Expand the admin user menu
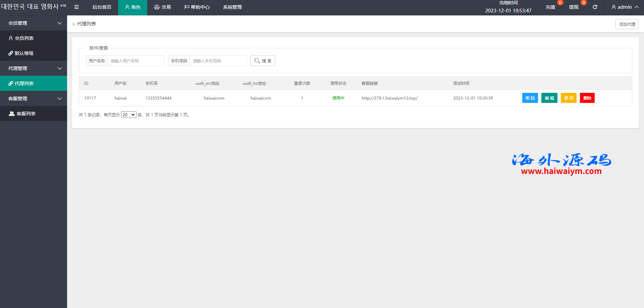The height and width of the screenshot is (308, 644). pyautogui.click(x=625, y=7)
